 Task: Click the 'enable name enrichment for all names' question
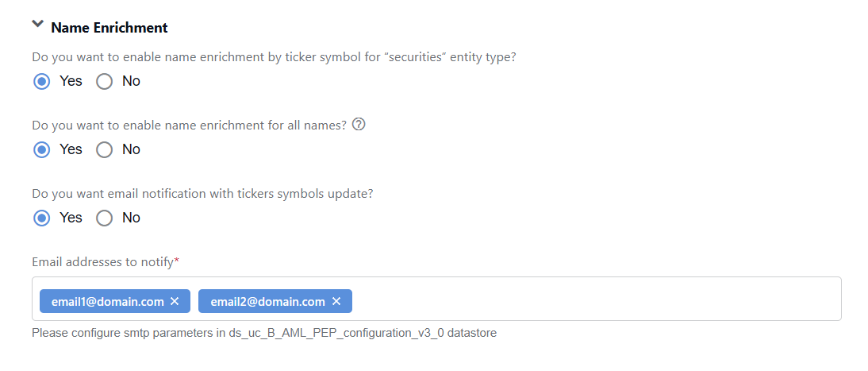coord(190,126)
